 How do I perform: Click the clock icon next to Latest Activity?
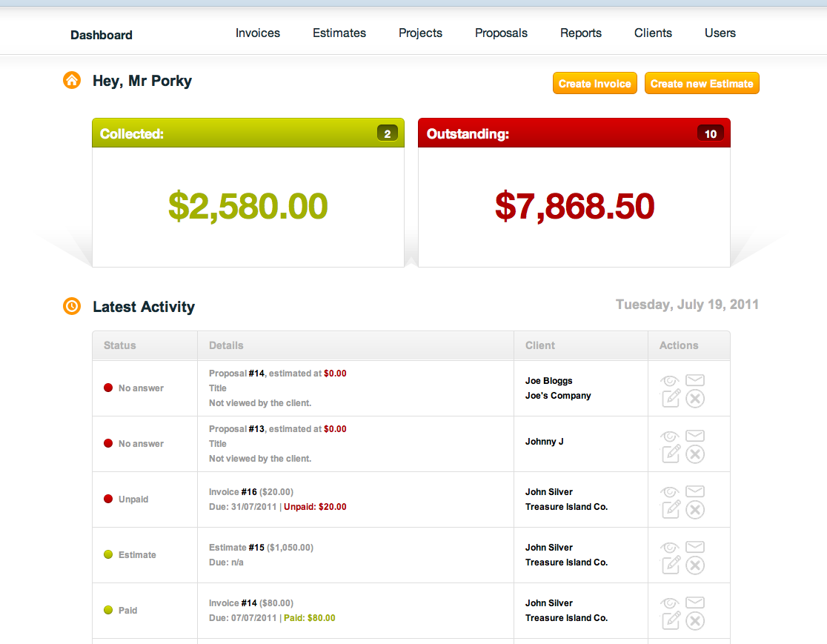(72, 306)
